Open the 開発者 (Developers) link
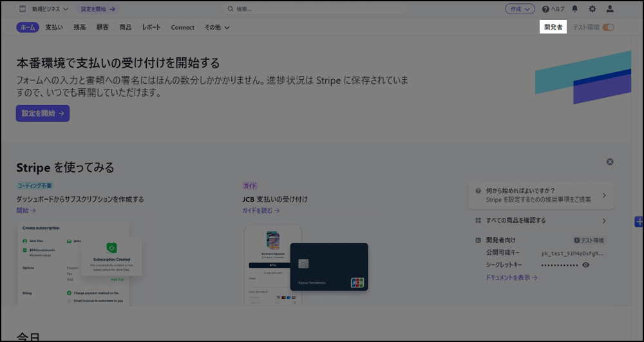 click(x=553, y=27)
